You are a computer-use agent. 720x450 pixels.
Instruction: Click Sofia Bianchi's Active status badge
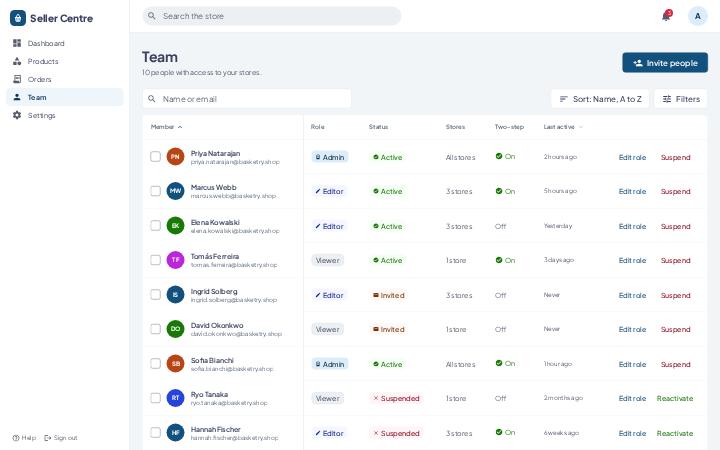pyautogui.click(x=388, y=364)
